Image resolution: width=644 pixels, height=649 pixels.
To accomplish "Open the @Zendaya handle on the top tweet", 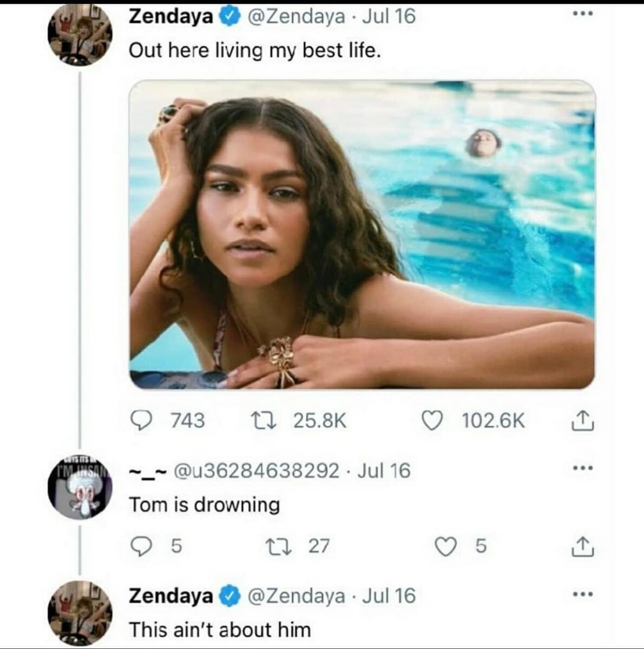I will (295, 16).
